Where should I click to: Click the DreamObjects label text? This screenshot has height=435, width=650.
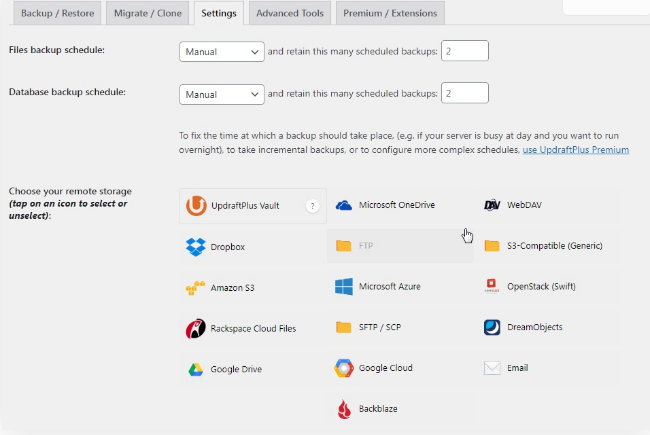coord(535,327)
